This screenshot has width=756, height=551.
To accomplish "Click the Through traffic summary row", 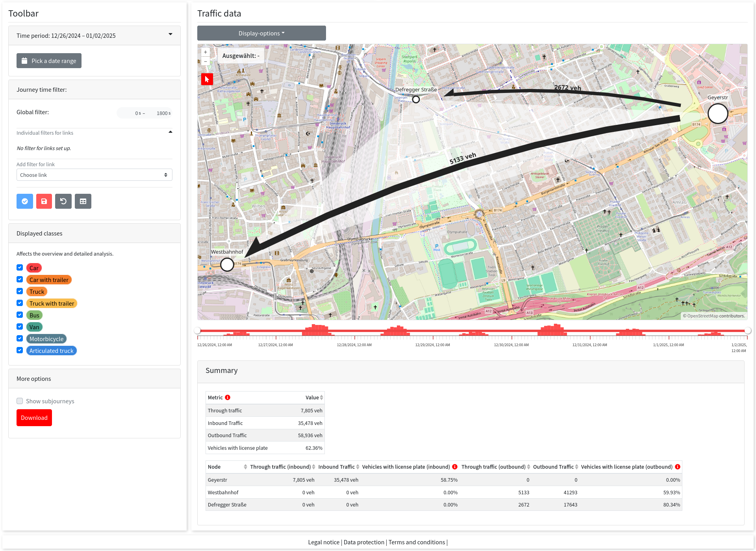I will coord(265,410).
